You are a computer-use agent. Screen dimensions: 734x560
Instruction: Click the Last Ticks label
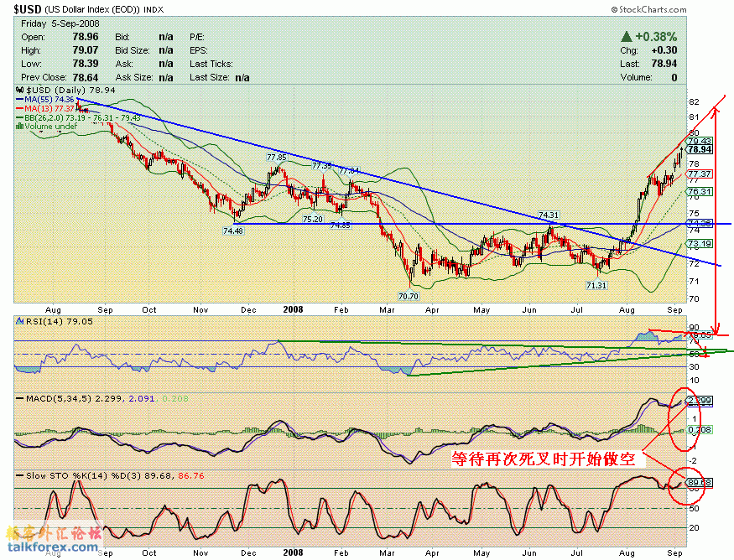(211, 64)
